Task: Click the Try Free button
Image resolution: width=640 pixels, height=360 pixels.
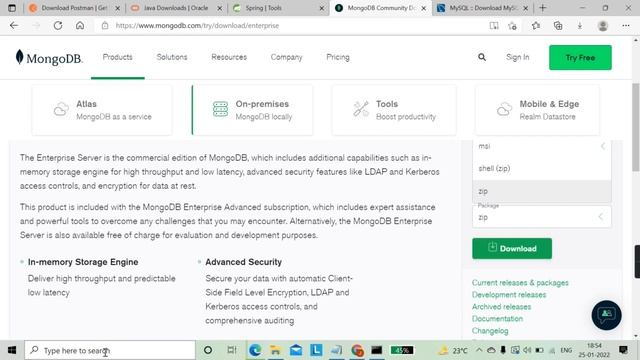Action: tap(580, 58)
